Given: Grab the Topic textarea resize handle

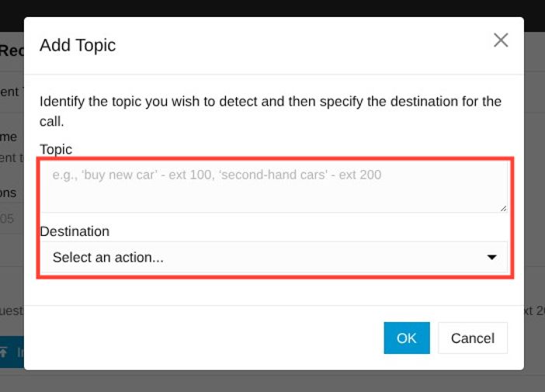Looking at the screenshot, I should coord(503,209).
